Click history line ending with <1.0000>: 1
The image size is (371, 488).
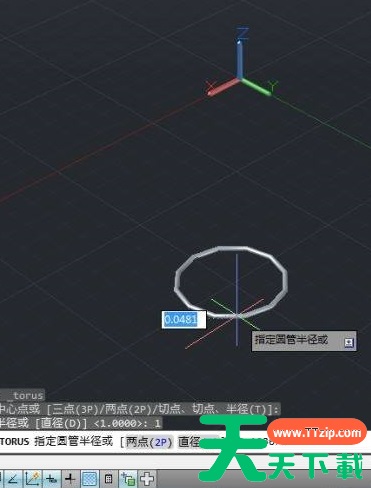[81, 423]
